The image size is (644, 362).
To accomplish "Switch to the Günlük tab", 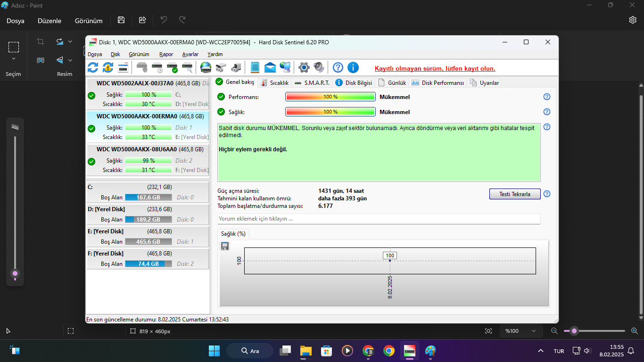I will (x=392, y=82).
